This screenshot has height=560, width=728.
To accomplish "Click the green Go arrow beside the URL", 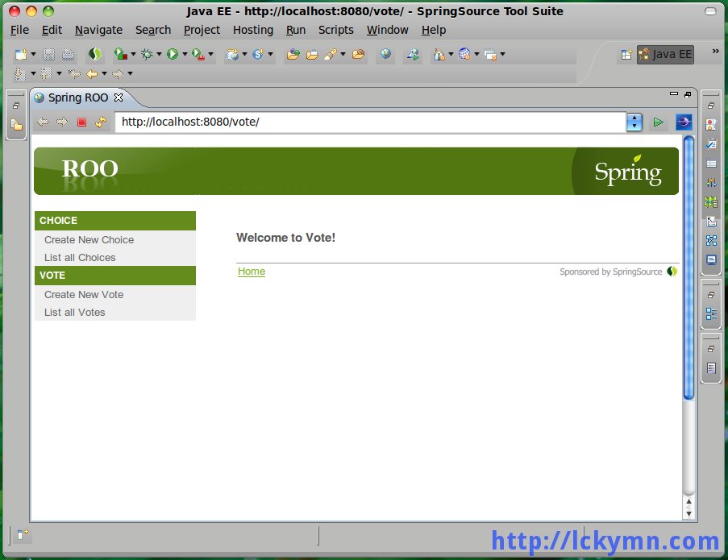I will tap(658, 122).
